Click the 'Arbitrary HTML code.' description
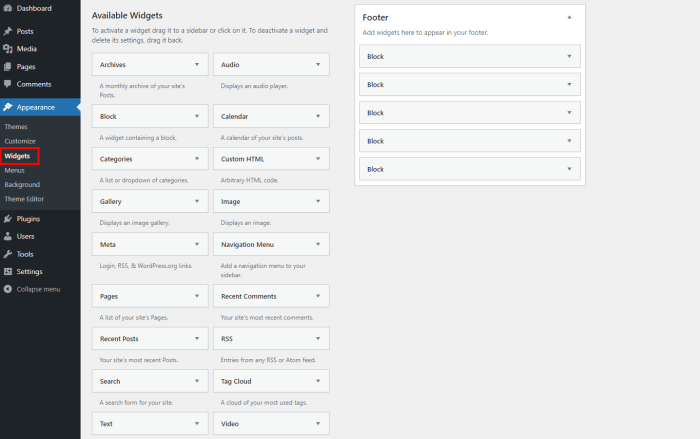700x439 pixels. pyautogui.click(x=250, y=180)
